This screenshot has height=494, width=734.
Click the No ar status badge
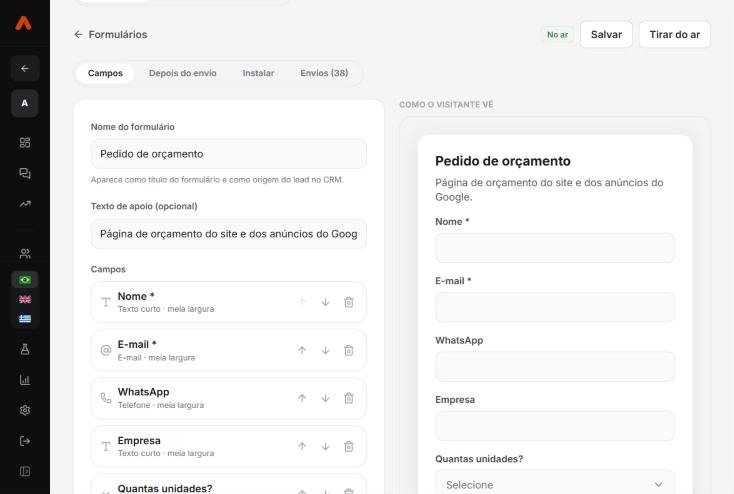[x=558, y=35]
